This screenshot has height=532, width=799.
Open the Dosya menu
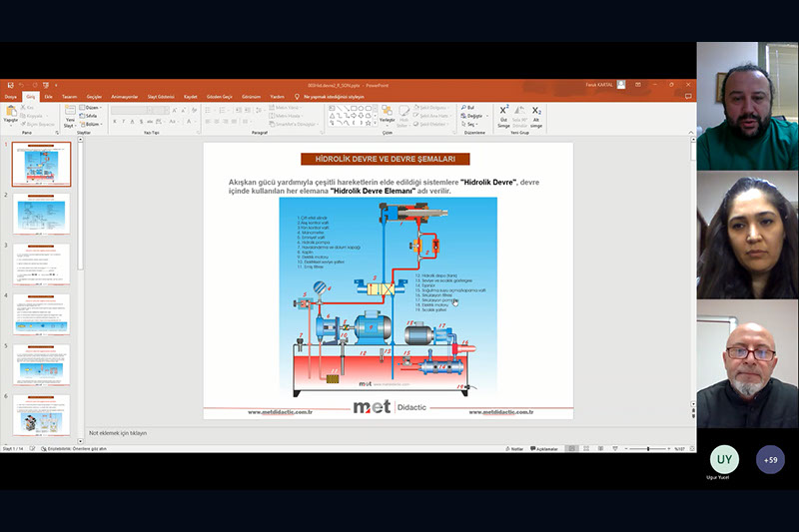point(11,97)
